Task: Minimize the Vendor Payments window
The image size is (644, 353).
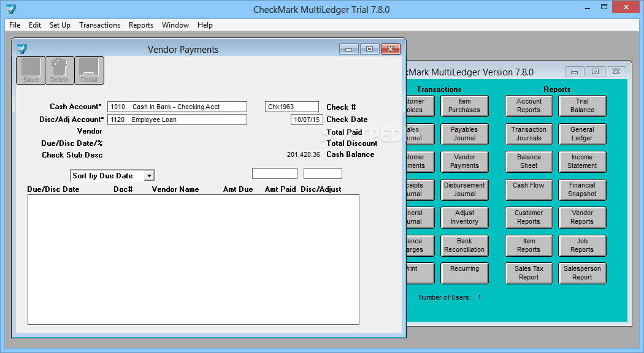Action: click(x=349, y=49)
